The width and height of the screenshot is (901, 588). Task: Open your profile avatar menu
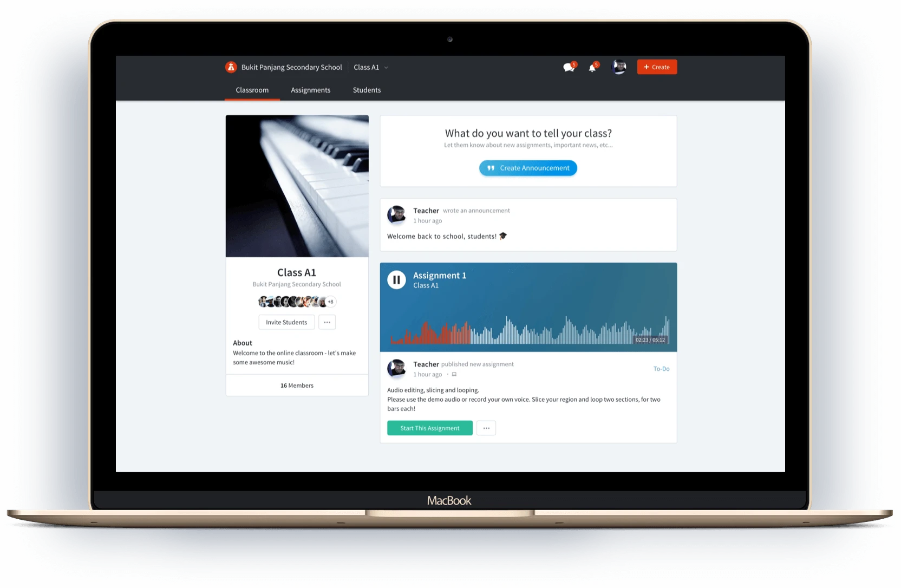[619, 67]
